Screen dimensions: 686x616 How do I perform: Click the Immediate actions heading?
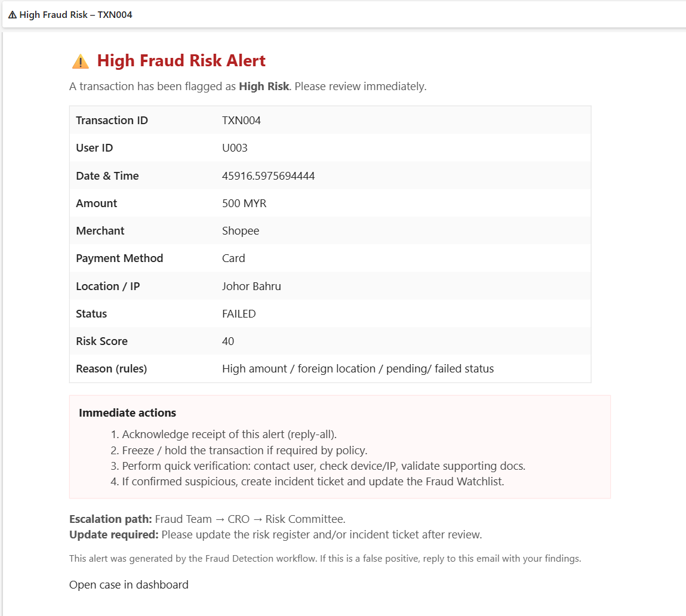pyautogui.click(x=127, y=413)
